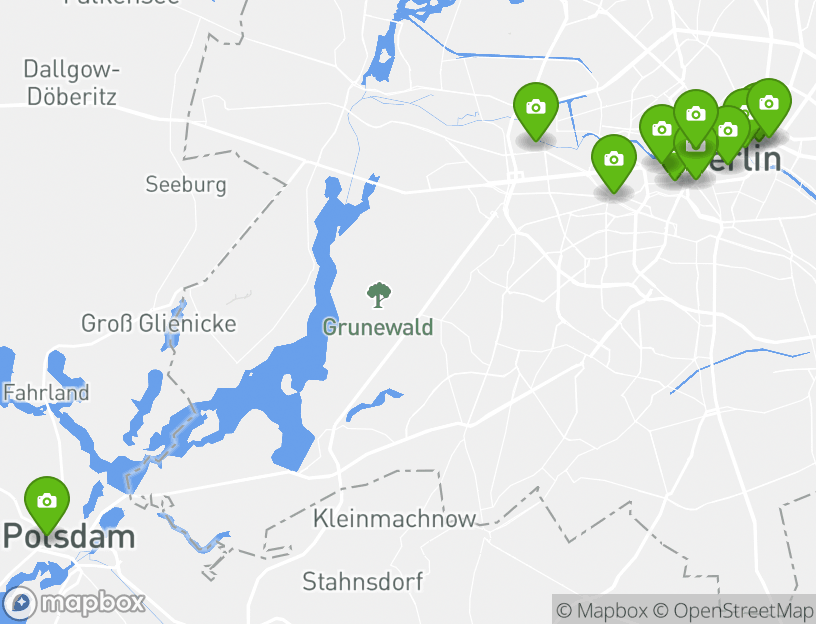Select the Stahnsdorf place label
This screenshot has height=624, width=816.
coord(363,581)
